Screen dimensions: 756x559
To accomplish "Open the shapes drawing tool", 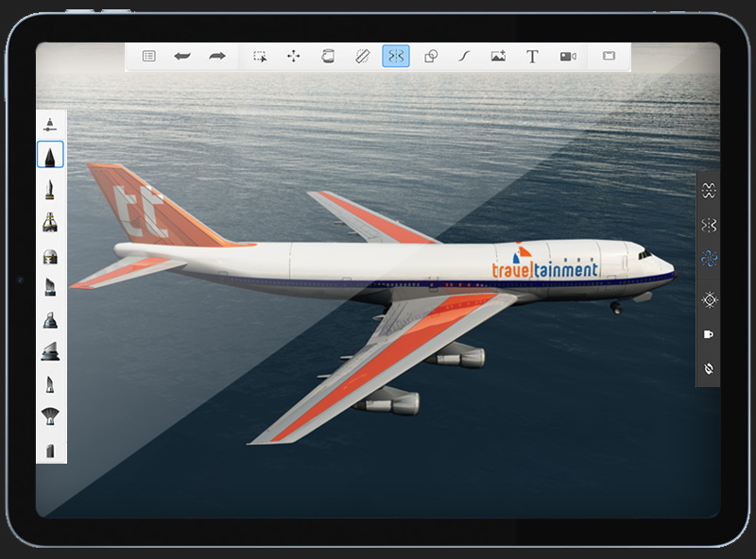I will pos(430,57).
